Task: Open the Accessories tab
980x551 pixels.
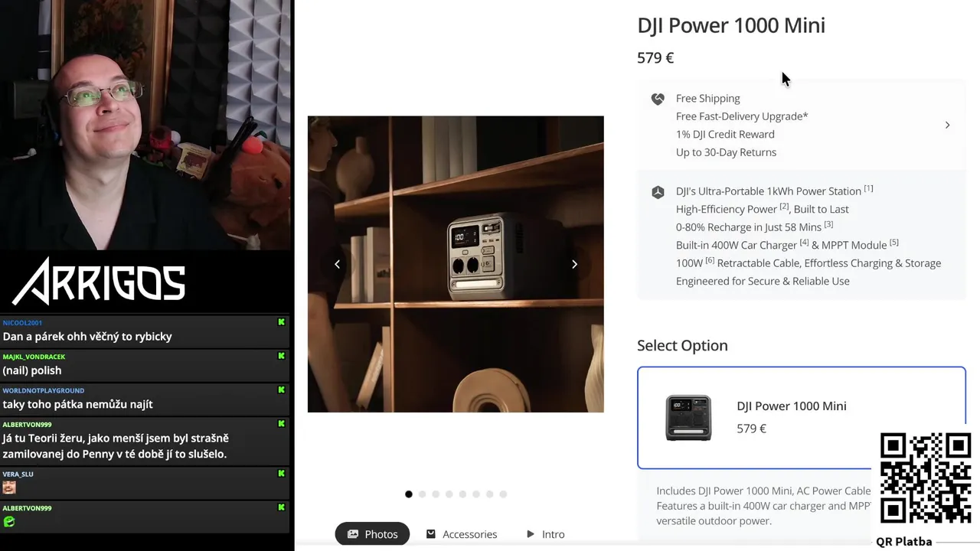Action: [462, 534]
